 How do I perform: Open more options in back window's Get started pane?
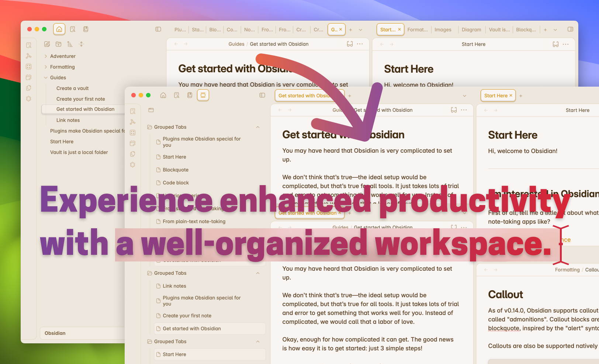tap(360, 44)
